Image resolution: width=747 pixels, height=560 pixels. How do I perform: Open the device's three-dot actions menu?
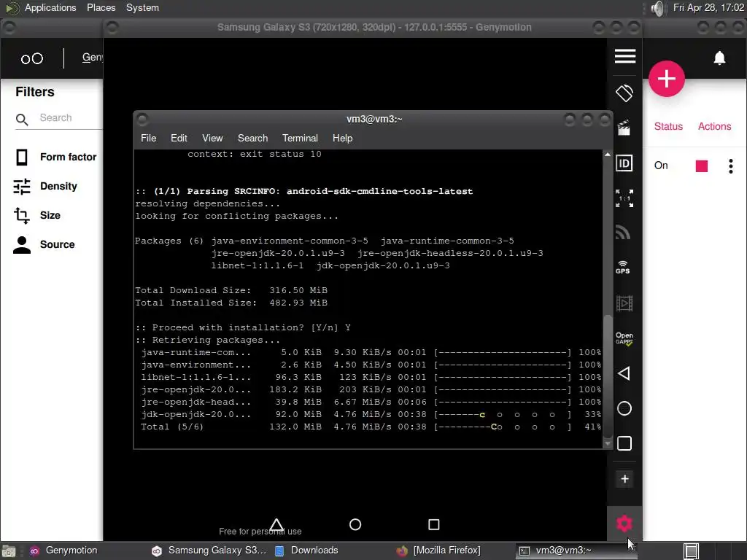point(731,166)
